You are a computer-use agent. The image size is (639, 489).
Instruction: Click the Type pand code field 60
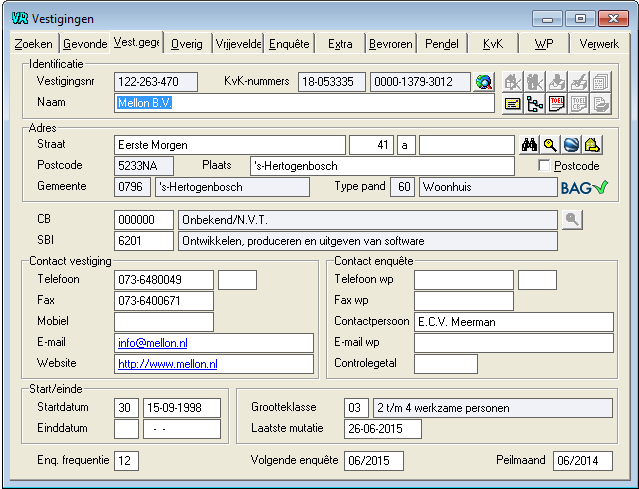[403, 187]
